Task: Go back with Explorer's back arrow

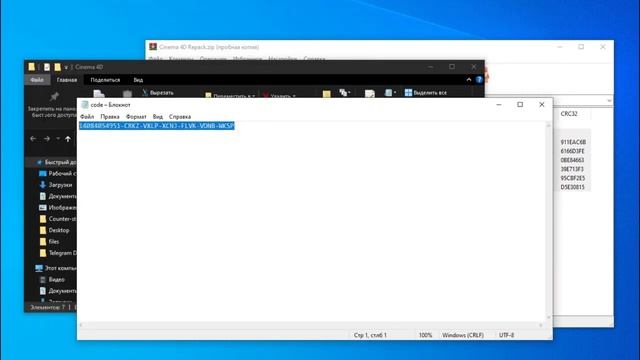Action: 33,139
